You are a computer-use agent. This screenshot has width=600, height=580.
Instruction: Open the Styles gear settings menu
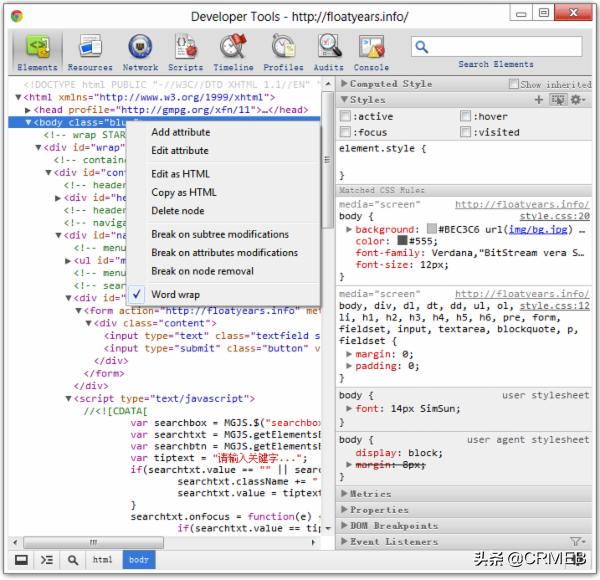click(x=577, y=100)
